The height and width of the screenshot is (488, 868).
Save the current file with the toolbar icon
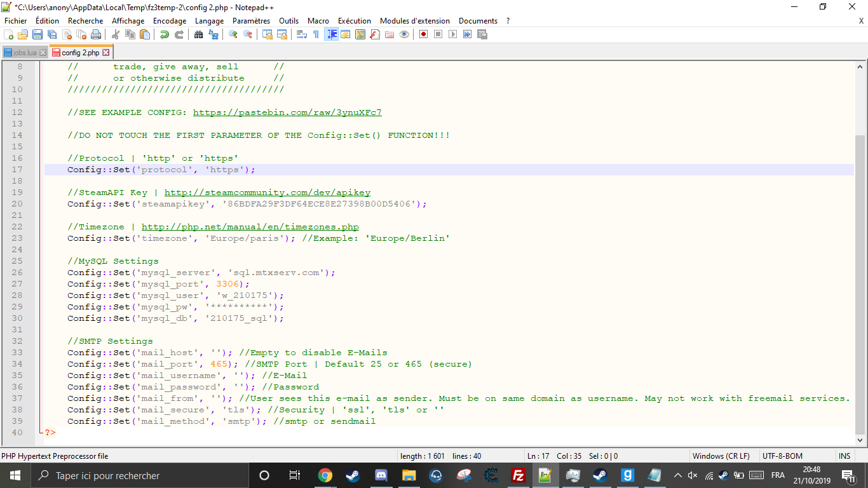(x=37, y=34)
